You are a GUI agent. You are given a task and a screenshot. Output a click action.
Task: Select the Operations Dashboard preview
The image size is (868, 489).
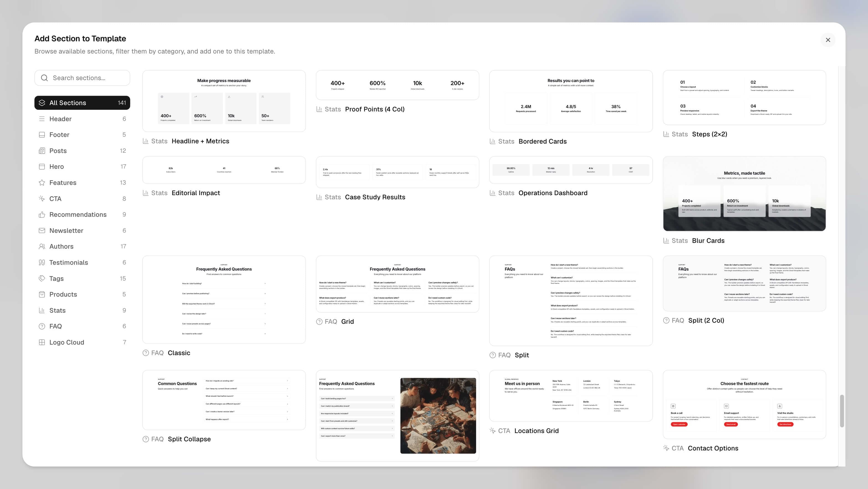pos(571,170)
